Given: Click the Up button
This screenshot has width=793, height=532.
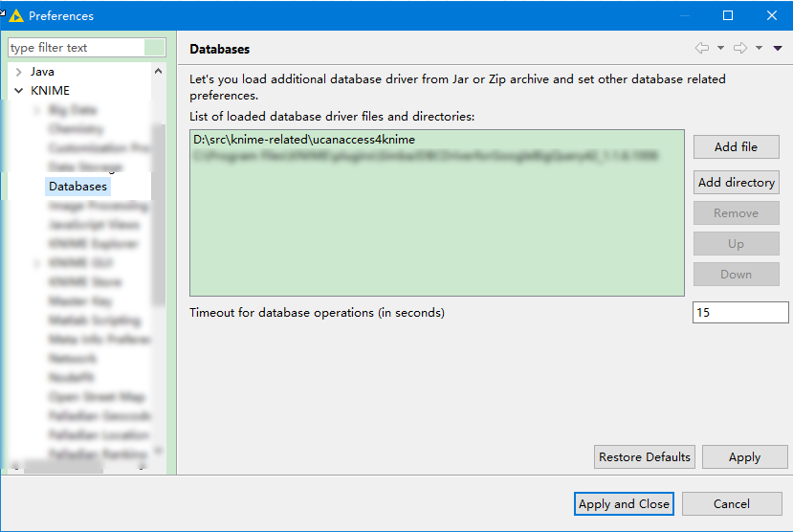Looking at the screenshot, I should (x=736, y=244).
